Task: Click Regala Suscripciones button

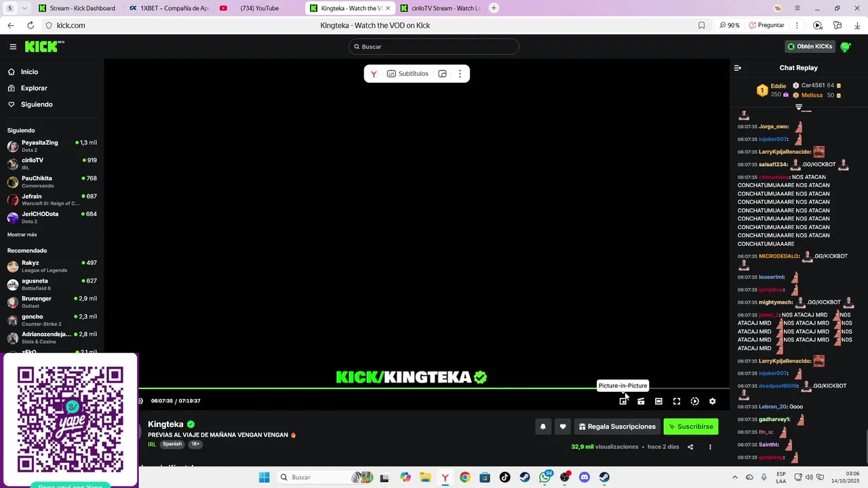Action: click(617, 426)
